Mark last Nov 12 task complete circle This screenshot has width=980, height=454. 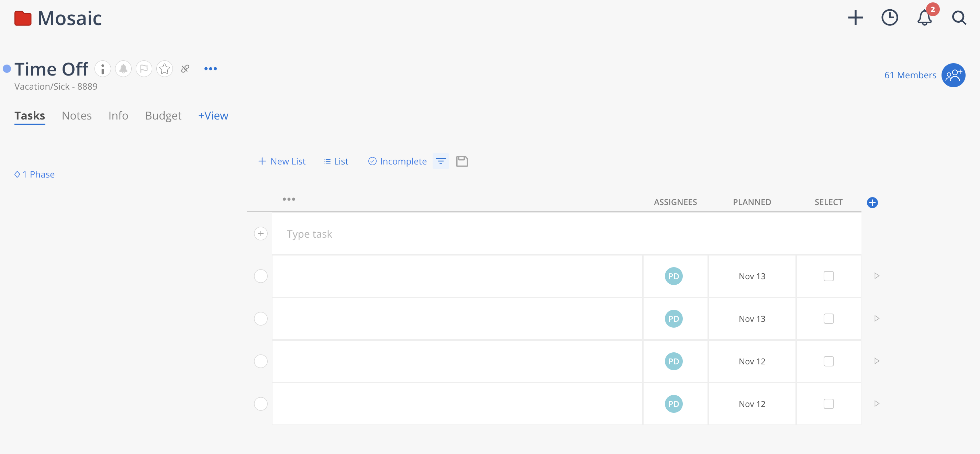260,404
